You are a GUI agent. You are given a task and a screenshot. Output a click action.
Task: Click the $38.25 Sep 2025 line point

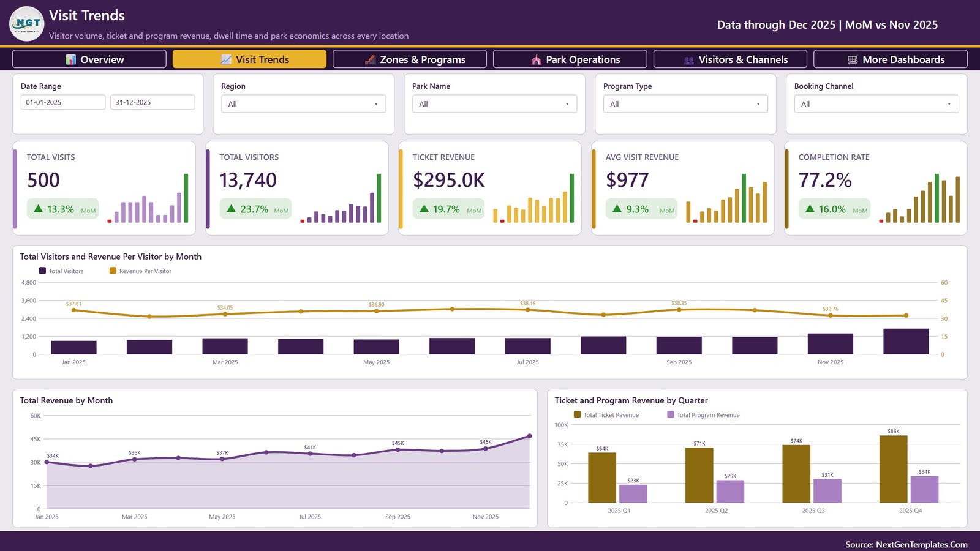pos(679,310)
